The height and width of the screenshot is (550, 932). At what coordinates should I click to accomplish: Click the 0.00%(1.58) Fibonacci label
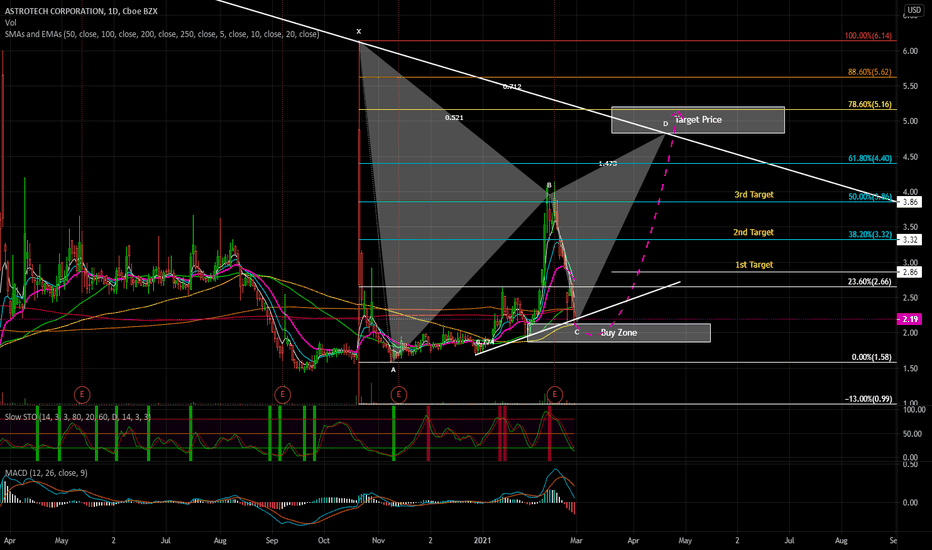[871, 357]
